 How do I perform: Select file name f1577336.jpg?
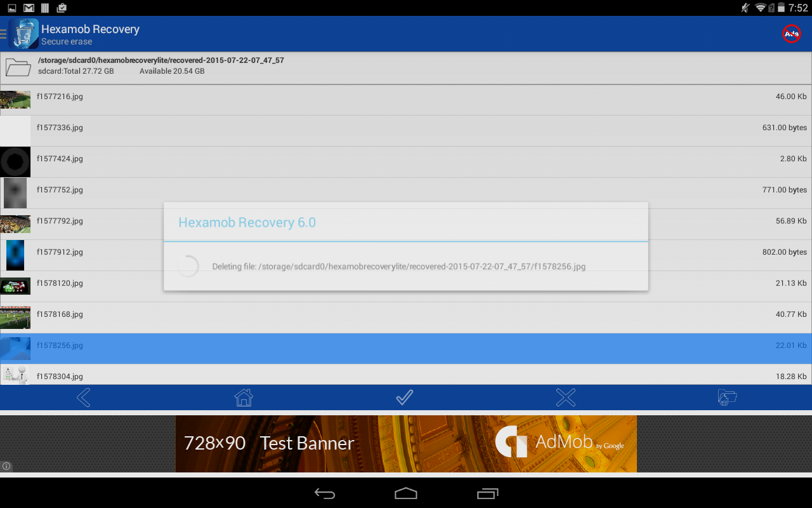[60, 128]
